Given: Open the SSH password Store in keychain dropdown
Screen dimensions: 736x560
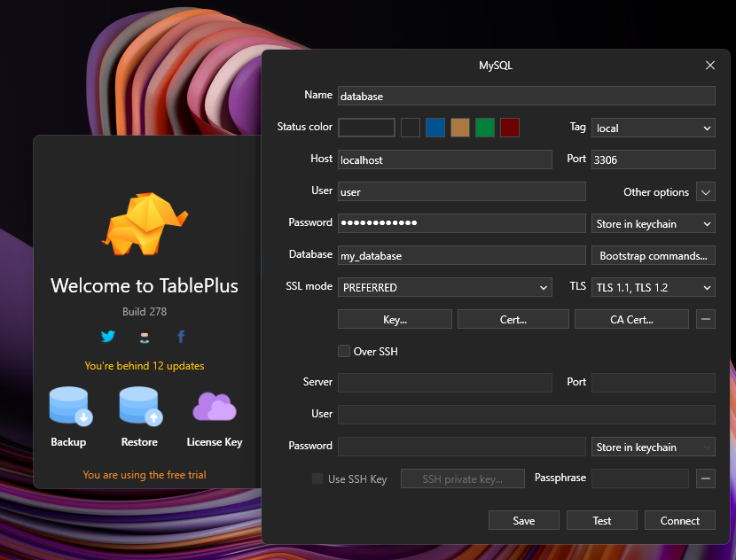Looking at the screenshot, I should (654, 447).
